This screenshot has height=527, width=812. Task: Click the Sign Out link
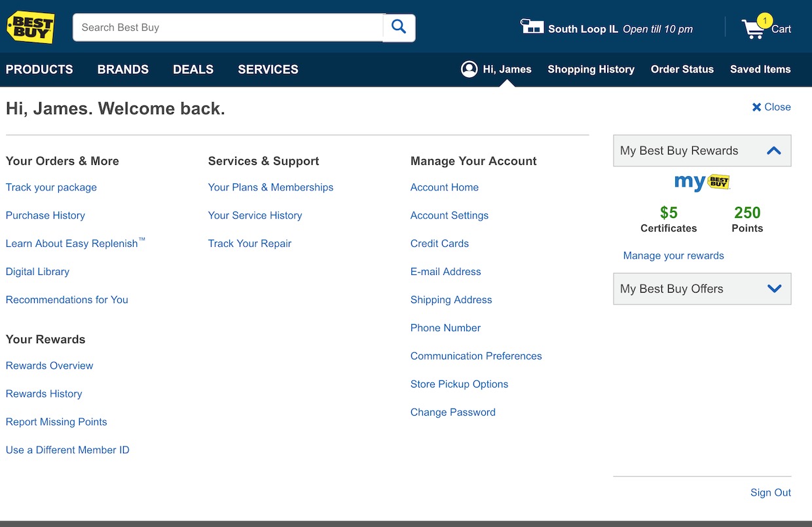click(770, 492)
